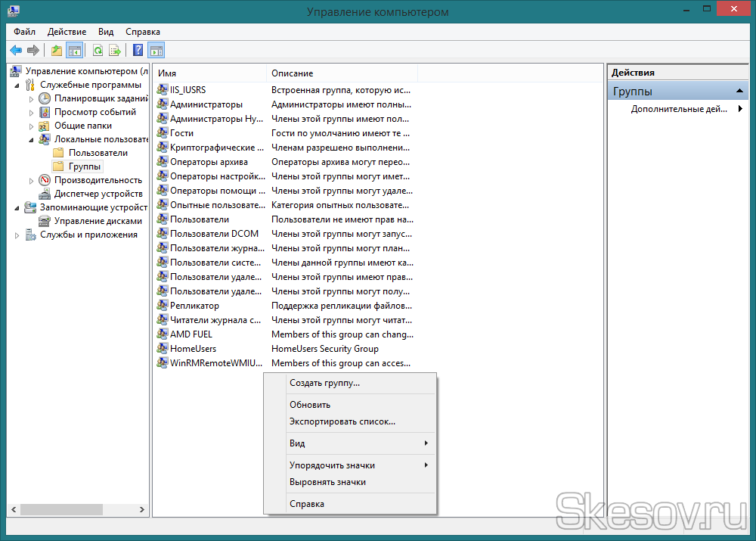756x541 pixels.
Task: Collapse the Groups section in Actions pane
Action: 741,92
